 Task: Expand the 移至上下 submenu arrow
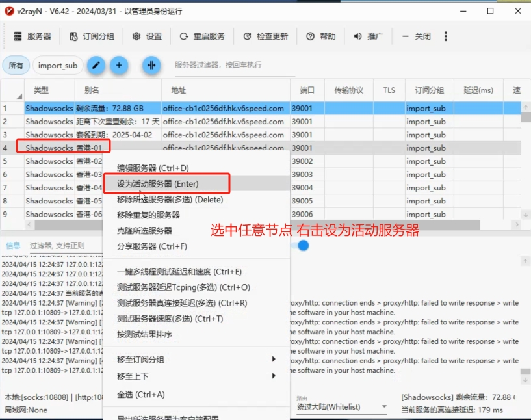pyautogui.click(x=274, y=376)
